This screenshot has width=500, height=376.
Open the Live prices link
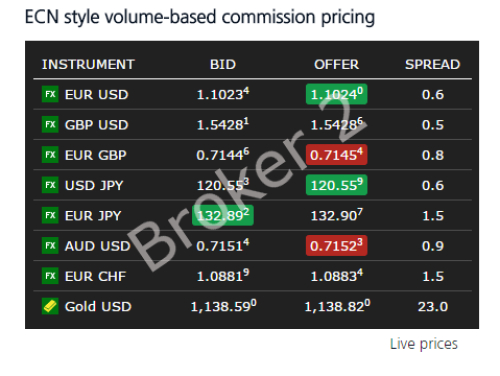[x=424, y=344]
